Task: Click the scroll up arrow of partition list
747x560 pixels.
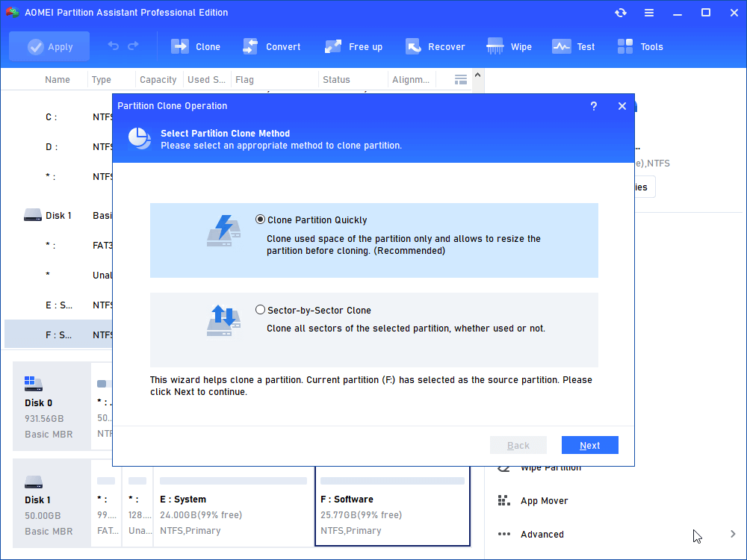Action: tap(478, 75)
